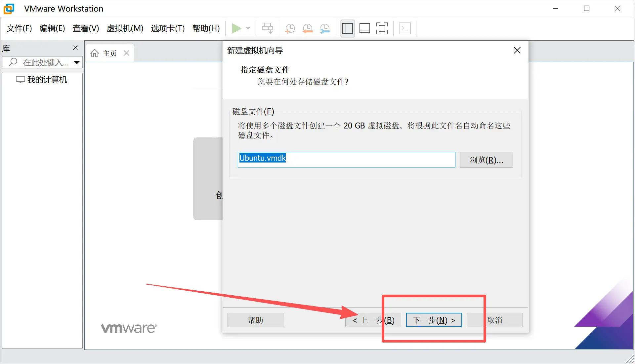Click the take snapshot clock icon

pyautogui.click(x=290, y=28)
